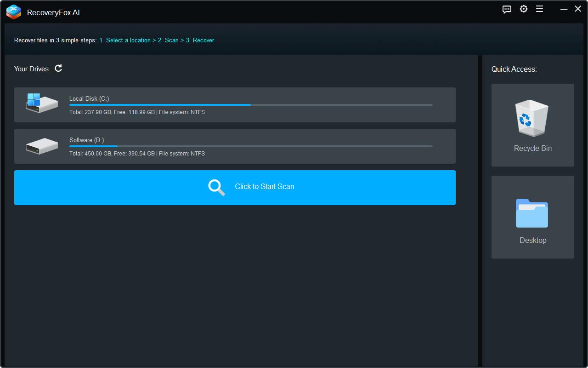Click the magnifier icon in the scan button
This screenshot has width=588, height=368.
pyautogui.click(x=216, y=187)
